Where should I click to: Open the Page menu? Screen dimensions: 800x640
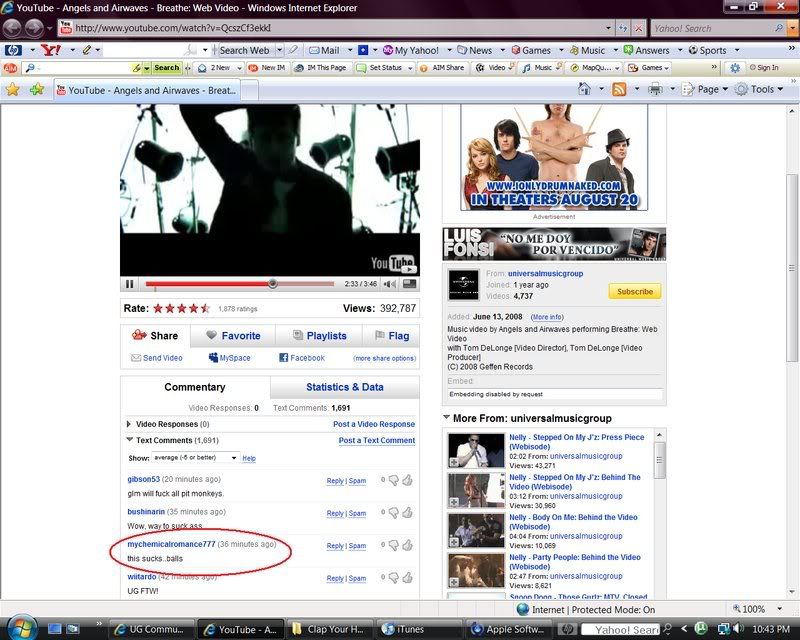[x=705, y=89]
